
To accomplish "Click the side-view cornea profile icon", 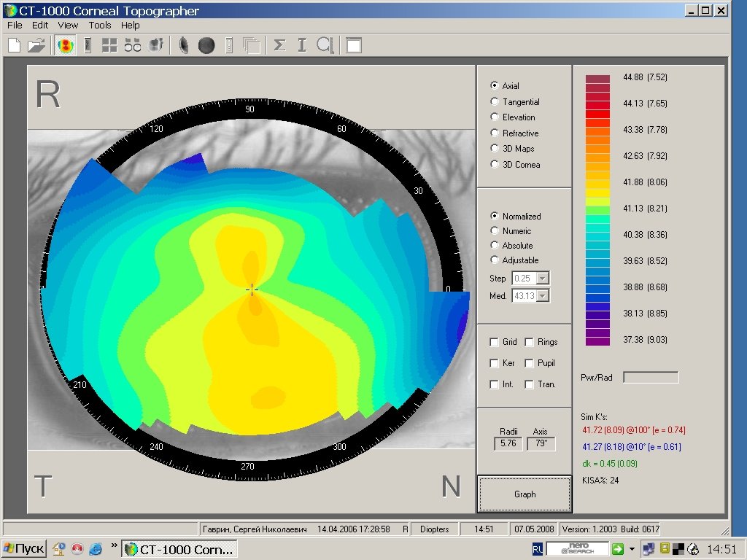I will point(183,46).
